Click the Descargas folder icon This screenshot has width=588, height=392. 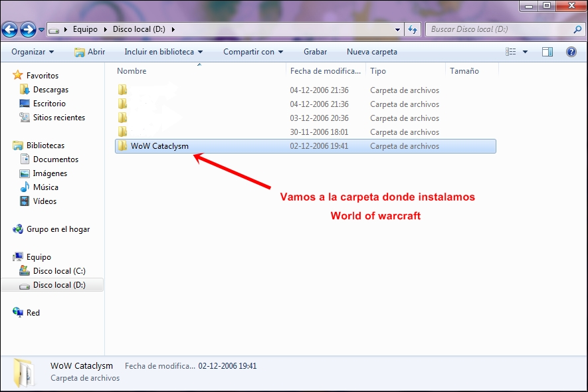(25, 89)
